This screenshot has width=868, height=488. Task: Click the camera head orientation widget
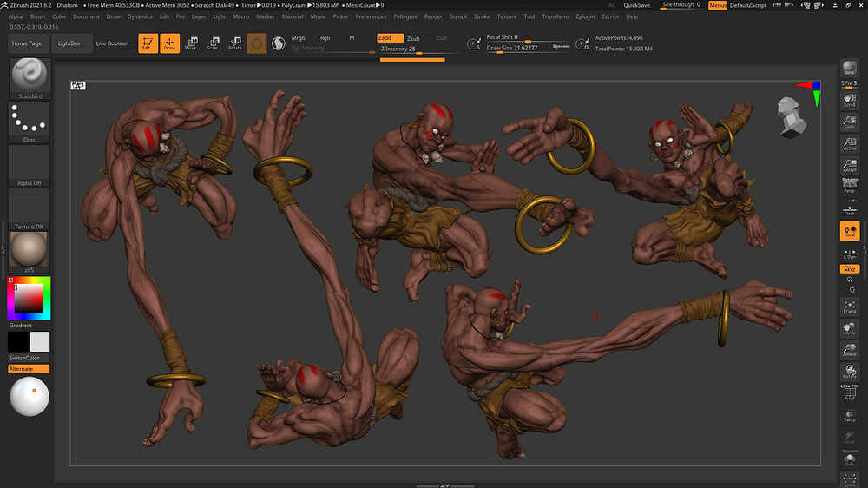click(791, 117)
